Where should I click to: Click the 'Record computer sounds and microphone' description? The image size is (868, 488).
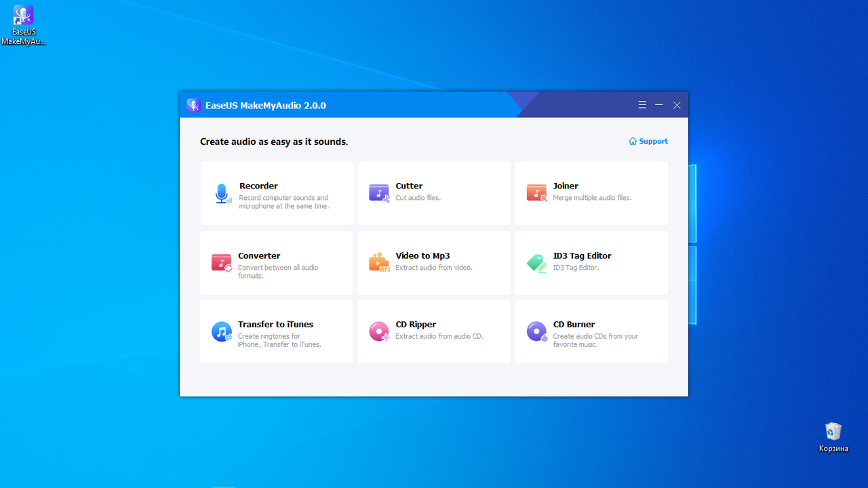point(284,202)
